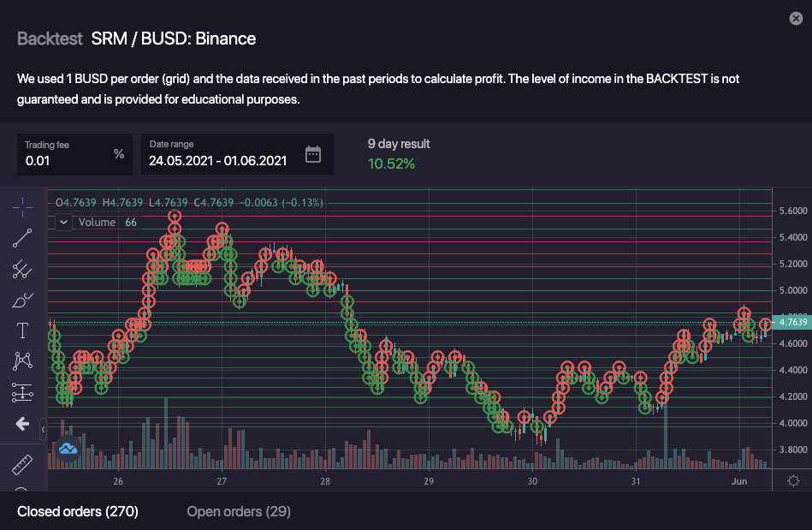Viewport: 812px width, 530px height.
Task: Edit the Trading fee input field
Action: [x=67, y=159]
